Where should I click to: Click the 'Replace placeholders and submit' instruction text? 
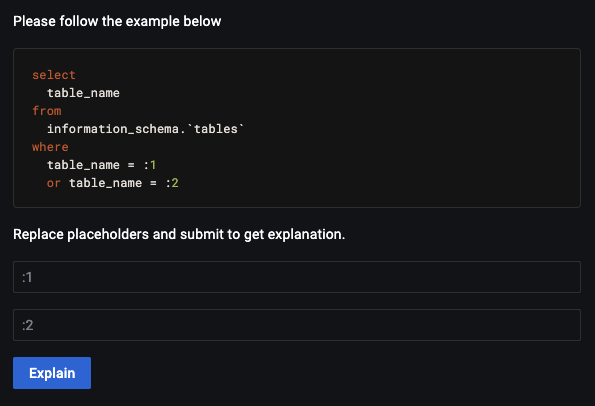(x=179, y=234)
